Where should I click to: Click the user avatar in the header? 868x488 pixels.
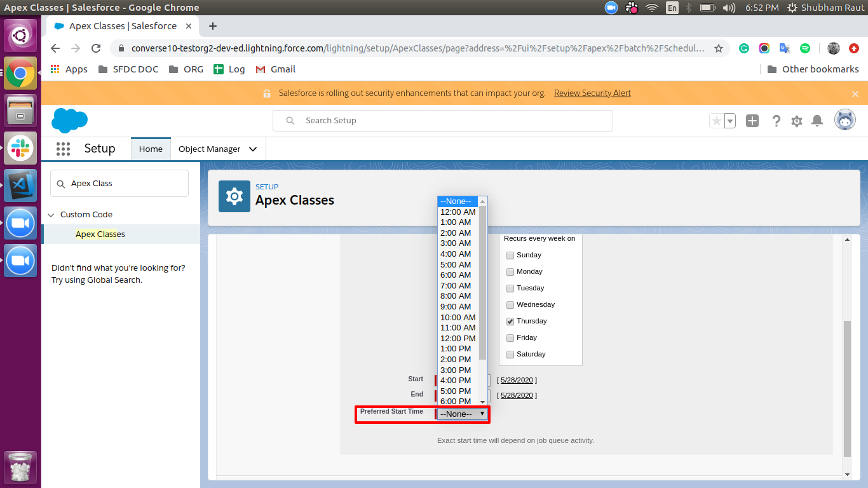pyautogui.click(x=845, y=119)
